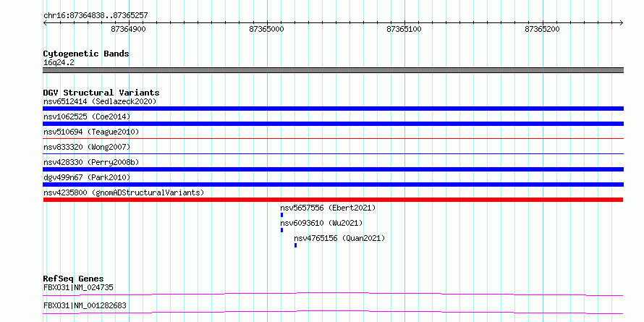Click the FBXO31|NM_001282683 transcript label

point(85,306)
